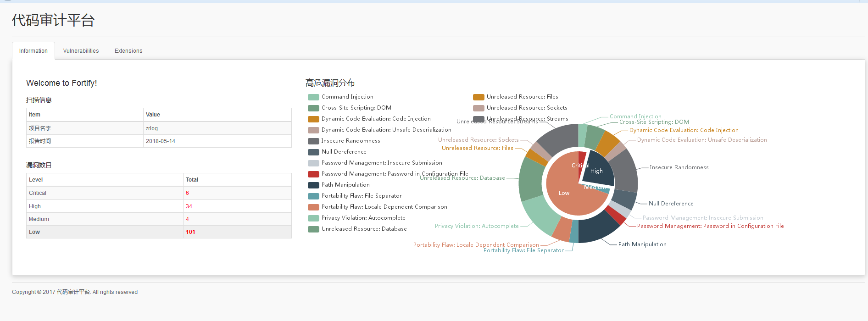
Task: Click the Medium count value 4
Action: point(187,219)
